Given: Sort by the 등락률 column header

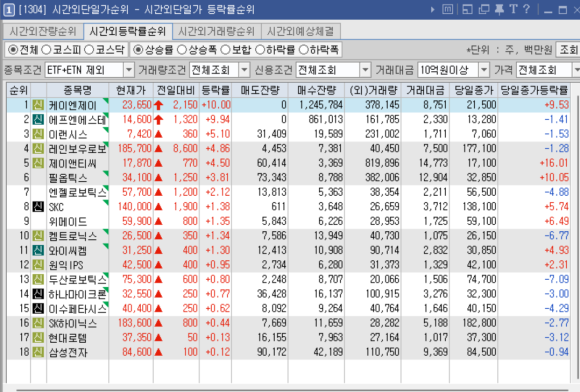Looking at the screenshot, I should tap(216, 90).
